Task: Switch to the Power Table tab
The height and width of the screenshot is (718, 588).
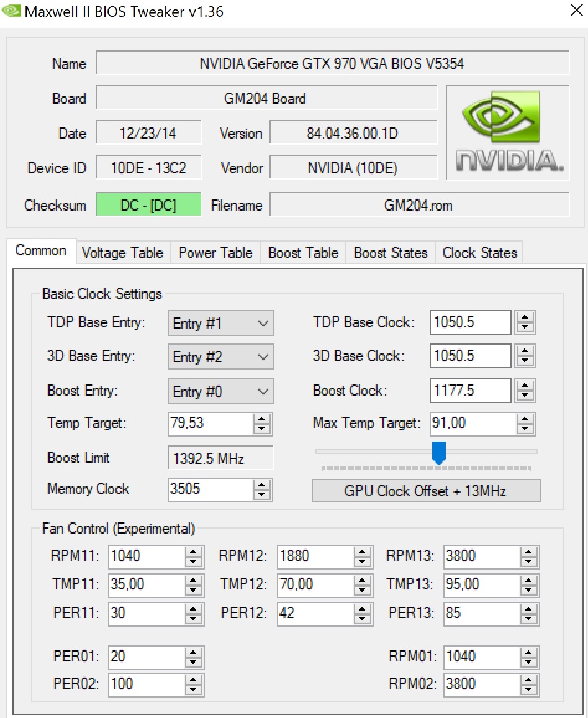Action: pos(215,252)
